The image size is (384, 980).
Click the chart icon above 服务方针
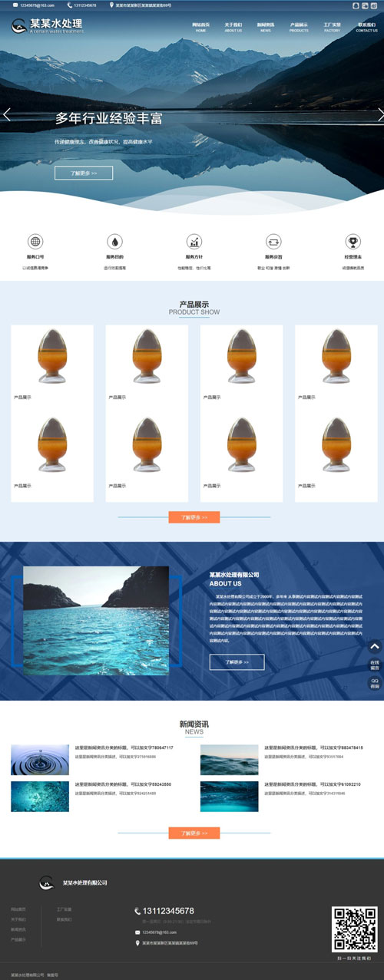(x=194, y=241)
